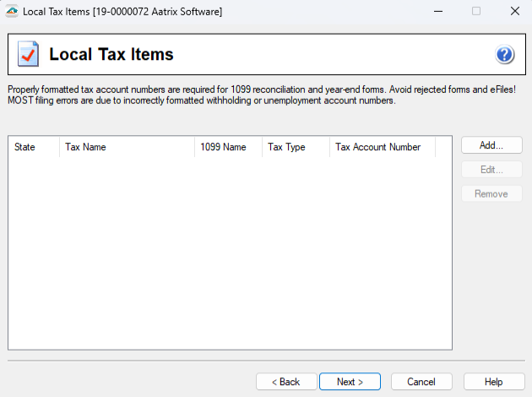
Task: Click inside the empty tax items list
Action: 230,253
